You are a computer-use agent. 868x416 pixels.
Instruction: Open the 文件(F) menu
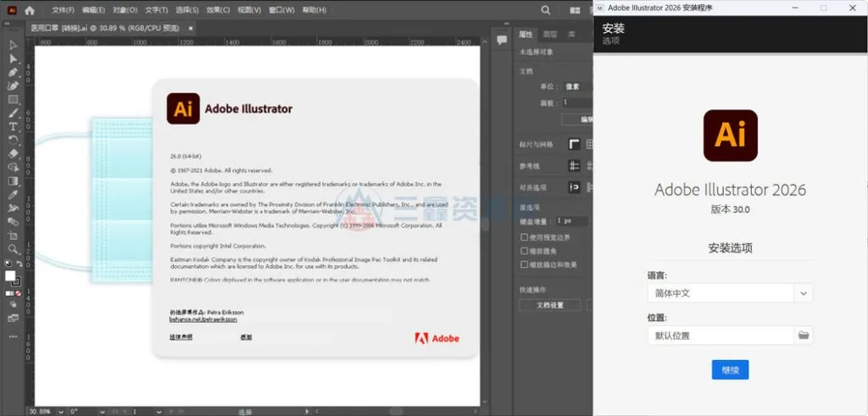click(63, 10)
